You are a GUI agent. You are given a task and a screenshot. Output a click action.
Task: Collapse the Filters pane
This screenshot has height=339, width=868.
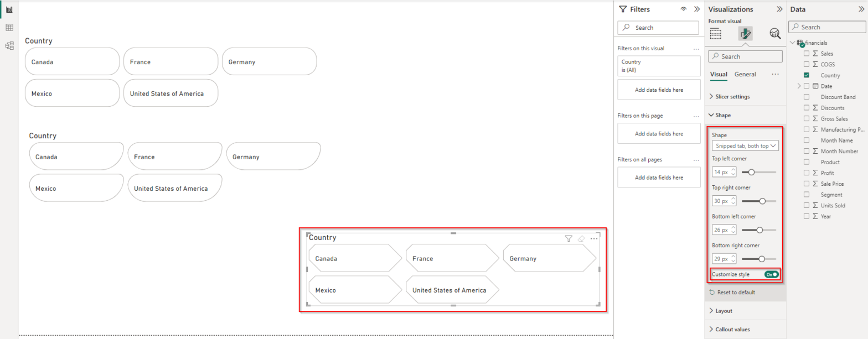pos(697,9)
